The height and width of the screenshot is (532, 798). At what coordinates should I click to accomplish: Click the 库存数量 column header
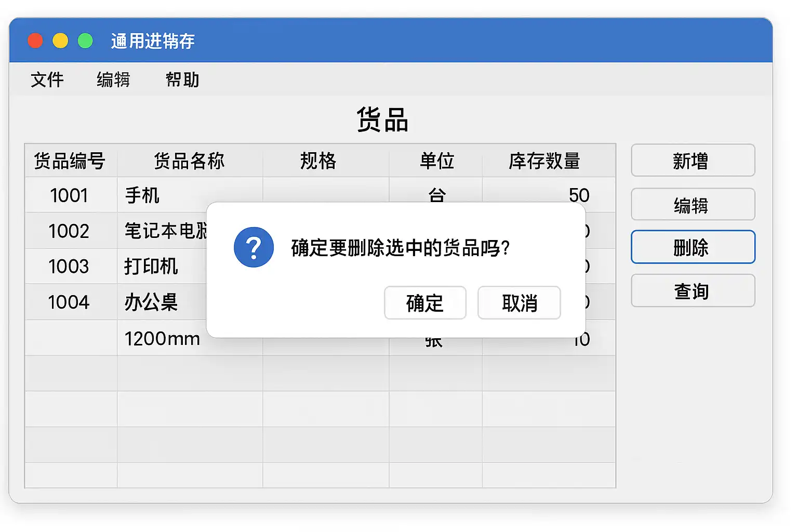tap(544, 161)
